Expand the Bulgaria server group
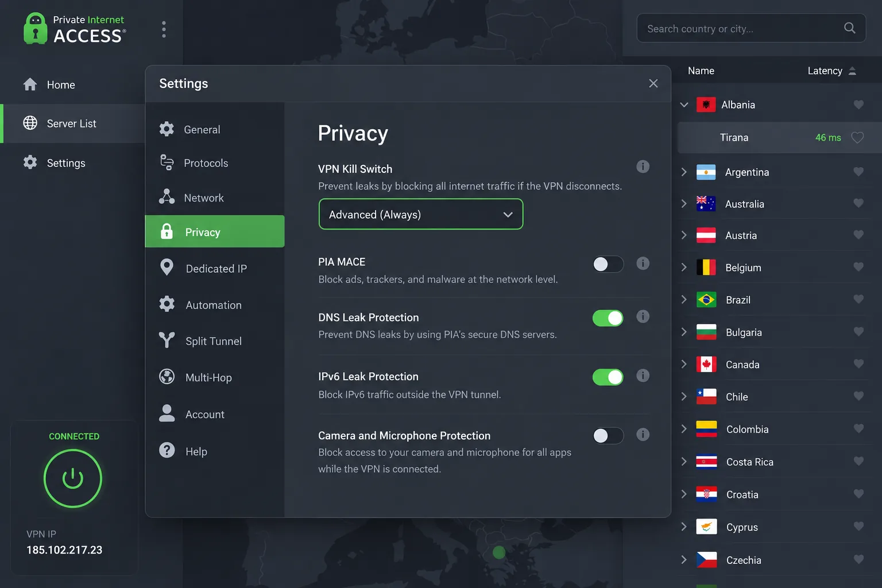Image resolution: width=882 pixels, height=588 pixels. coord(684,332)
